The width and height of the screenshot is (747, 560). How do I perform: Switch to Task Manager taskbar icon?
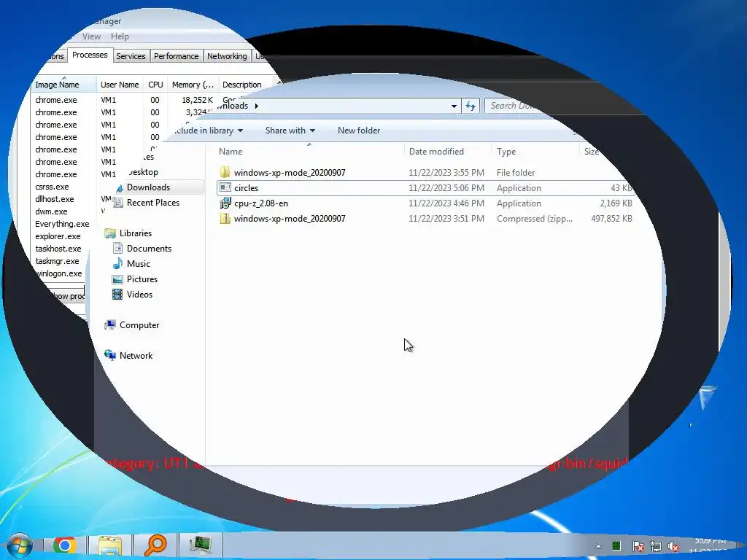(200, 545)
